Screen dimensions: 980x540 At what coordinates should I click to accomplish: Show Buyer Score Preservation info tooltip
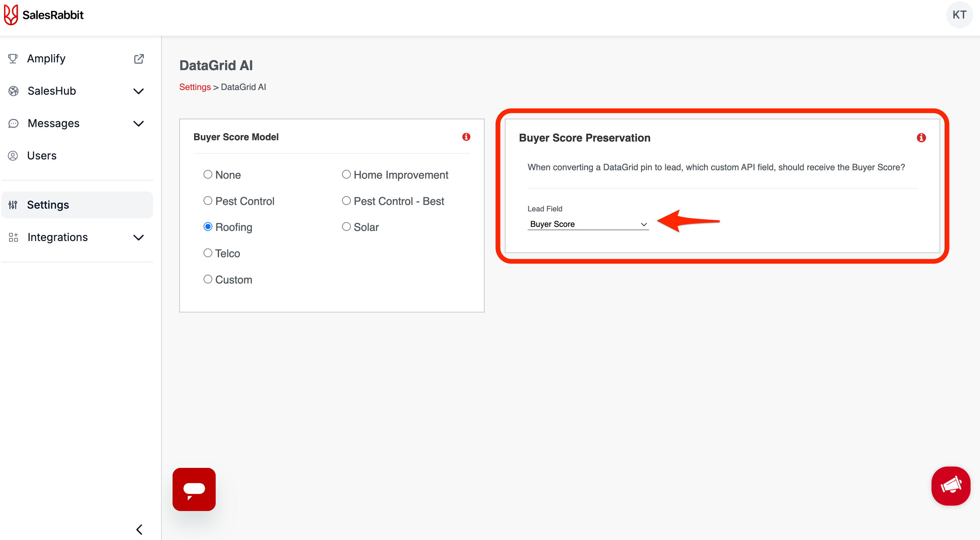coord(921,138)
